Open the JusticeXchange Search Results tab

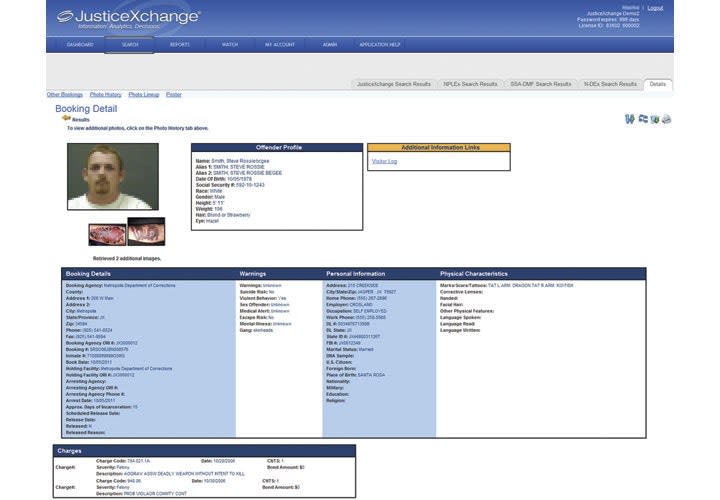(394, 84)
